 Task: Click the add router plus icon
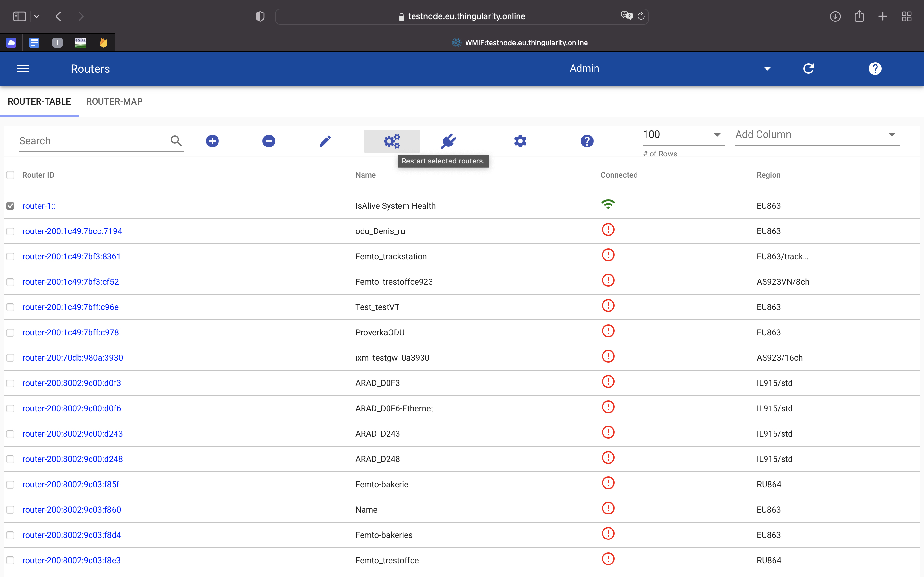tap(212, 141)
